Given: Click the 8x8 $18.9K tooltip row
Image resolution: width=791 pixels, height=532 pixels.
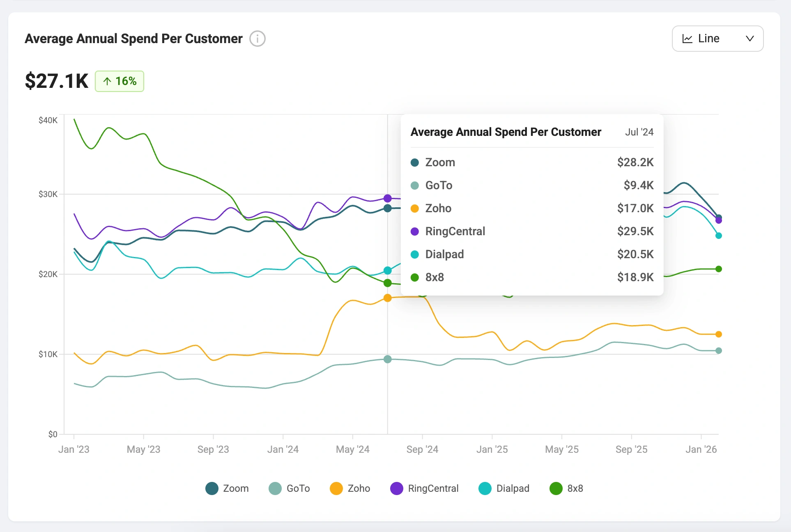Looking at the screenshot, I should pos(532,277).
